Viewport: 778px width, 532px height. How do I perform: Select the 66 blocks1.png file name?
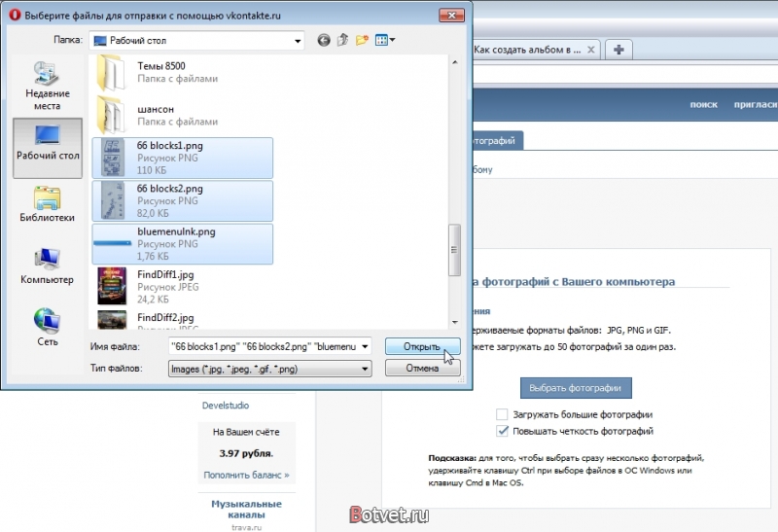coord(169,146)
